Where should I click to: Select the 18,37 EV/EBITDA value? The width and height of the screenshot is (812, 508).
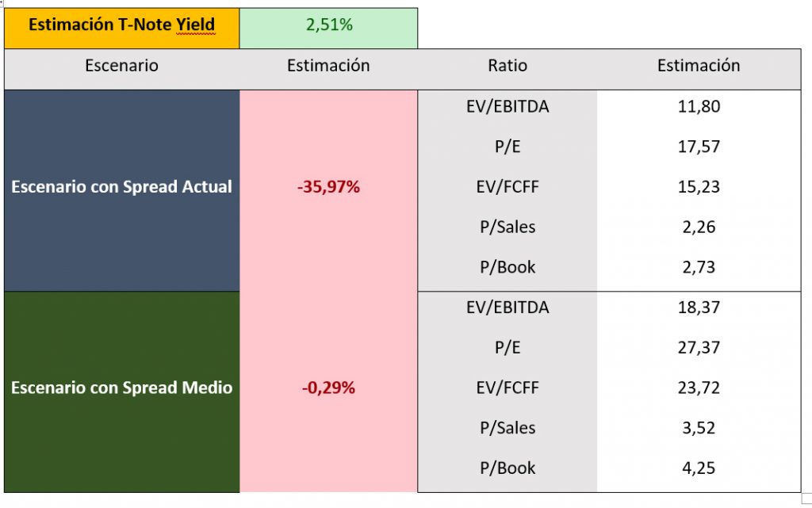point(699,307)
